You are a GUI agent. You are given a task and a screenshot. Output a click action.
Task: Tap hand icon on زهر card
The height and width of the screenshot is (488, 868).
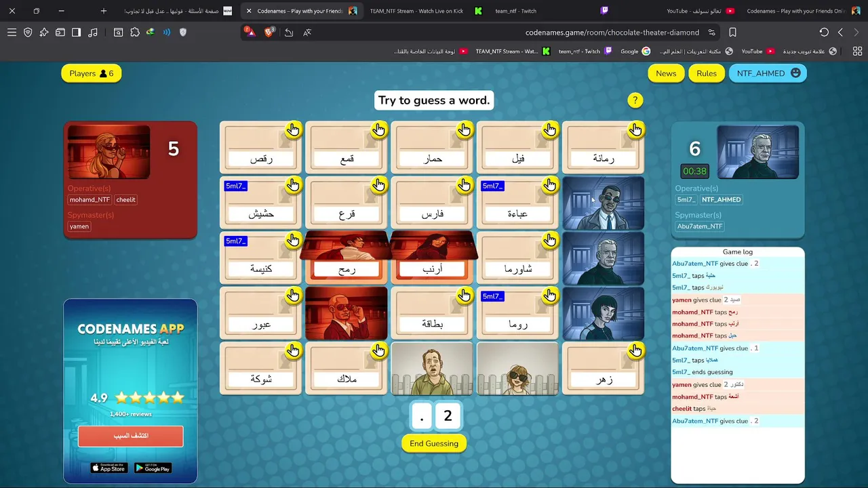coord(635,350)
